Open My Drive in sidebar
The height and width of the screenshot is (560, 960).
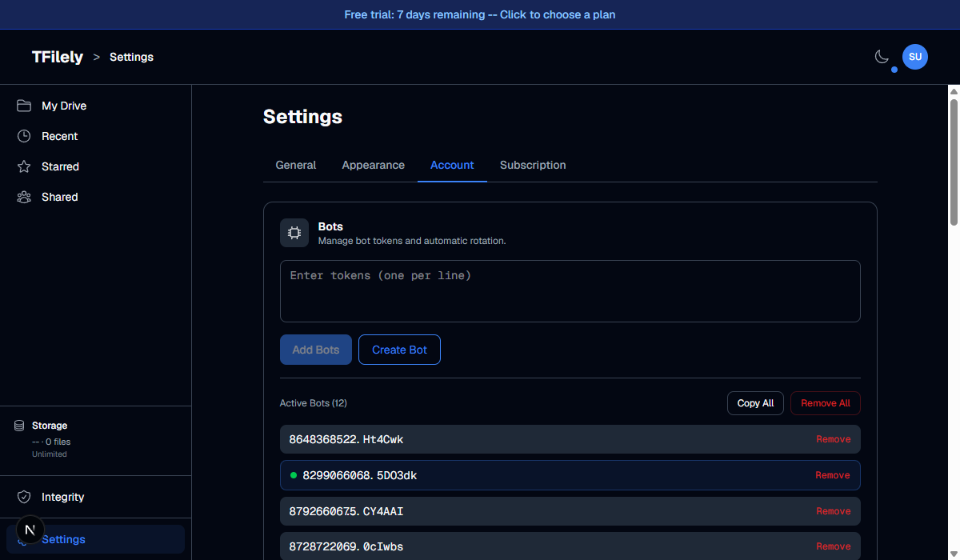coord(95,106)
